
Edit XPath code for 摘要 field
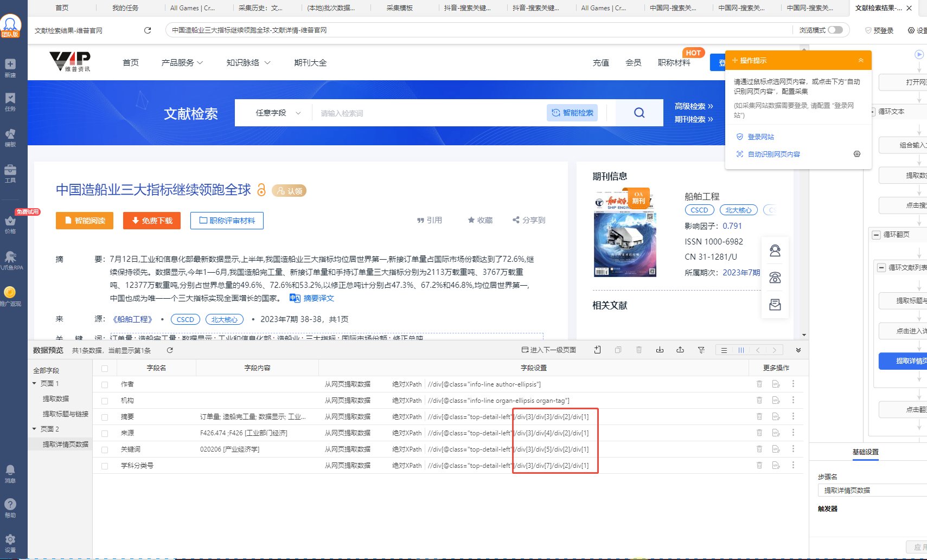pyautogui.click(x=776, y=416)
